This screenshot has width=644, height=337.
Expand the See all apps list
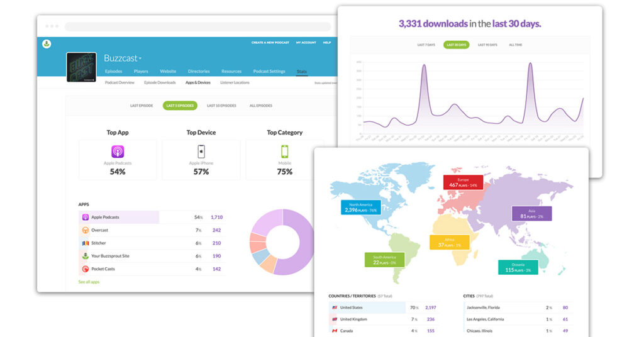(x=89, y=282)
